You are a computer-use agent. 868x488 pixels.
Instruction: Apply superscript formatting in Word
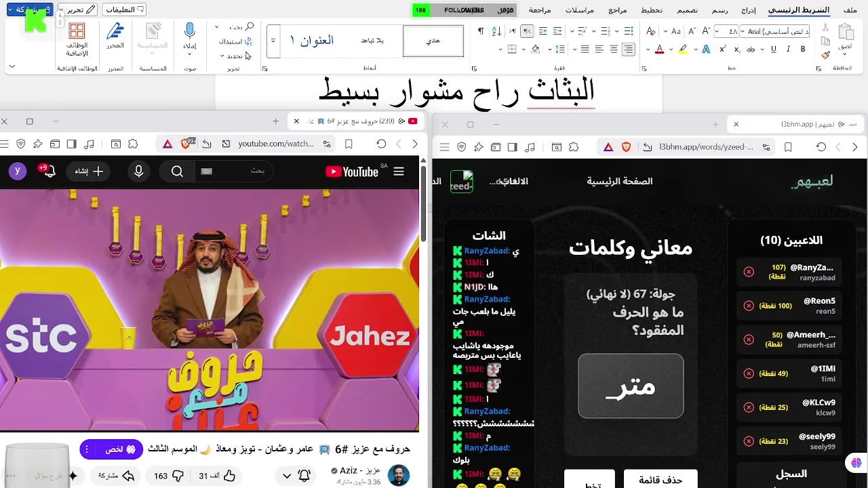pyautogui.click(x=722, y=49)
